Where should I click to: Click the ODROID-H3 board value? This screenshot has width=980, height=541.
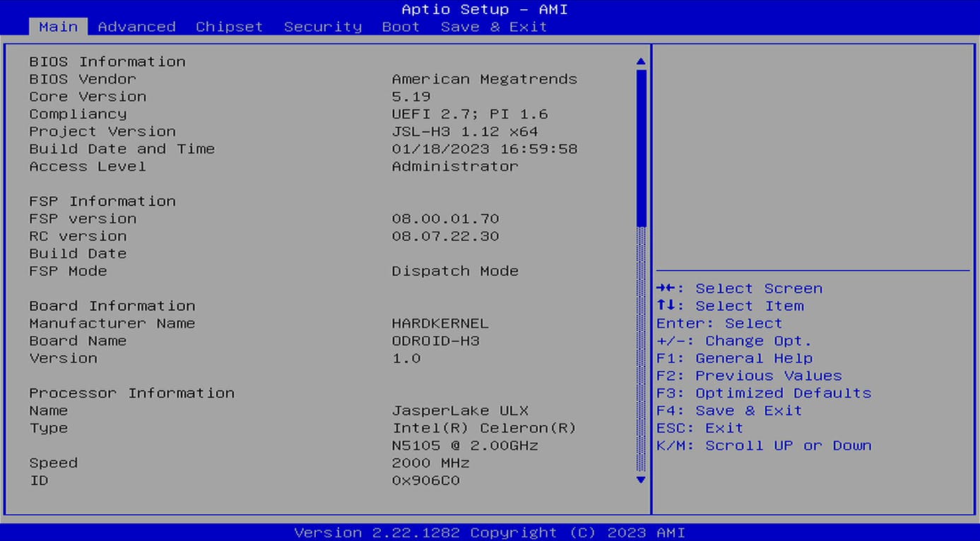[436, 341]
